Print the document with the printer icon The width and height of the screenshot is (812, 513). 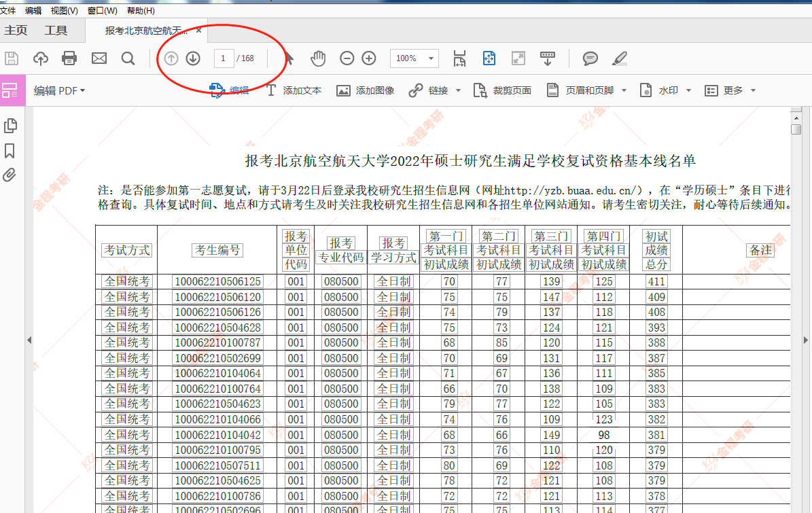(69, 58)
